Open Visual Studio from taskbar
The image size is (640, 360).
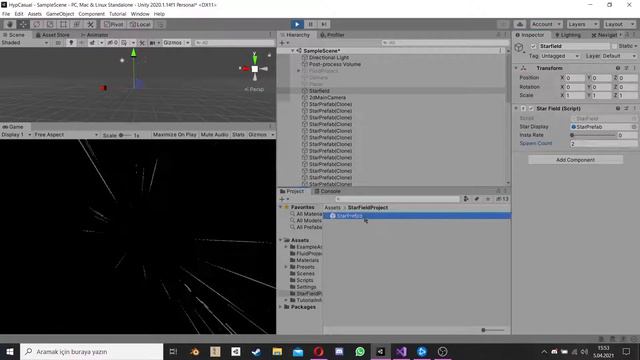pyautogui.click(x=401, y=351)
